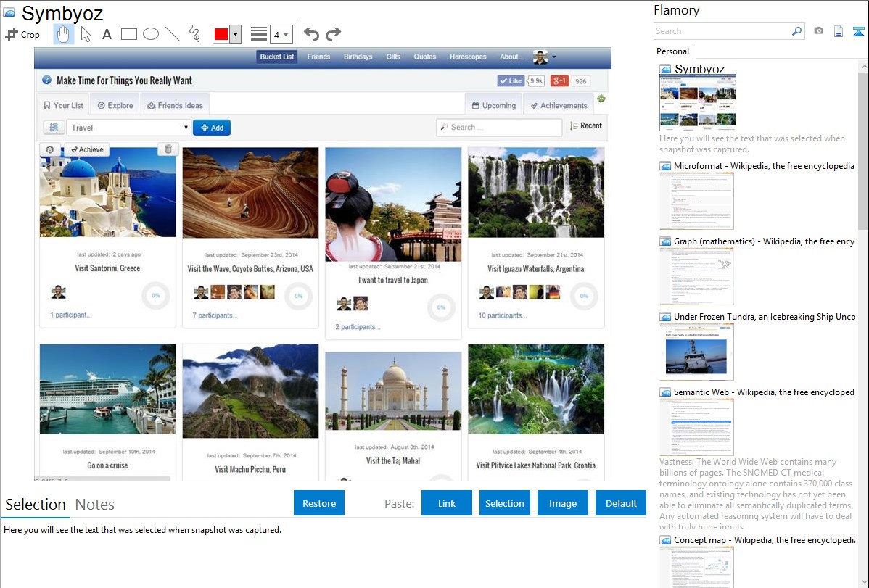This screenshot has height=588, width=869.
Task: Open the Friends Ideas tab
Action: (x=175, y=105)
